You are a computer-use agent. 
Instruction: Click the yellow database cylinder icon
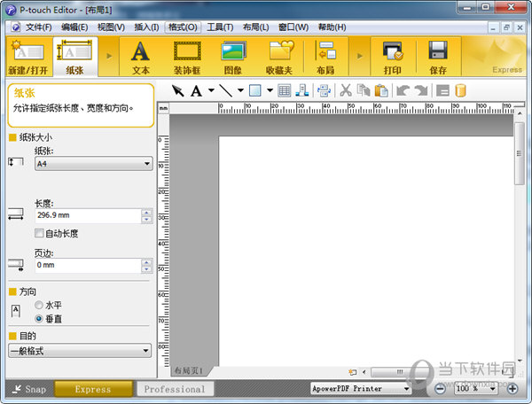coord(460,90)
